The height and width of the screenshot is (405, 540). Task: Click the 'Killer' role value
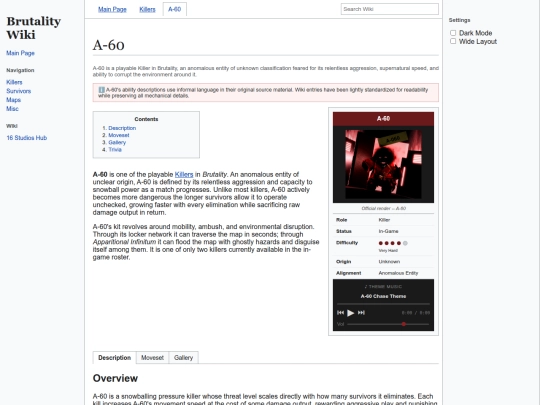[x=384, y=220]
